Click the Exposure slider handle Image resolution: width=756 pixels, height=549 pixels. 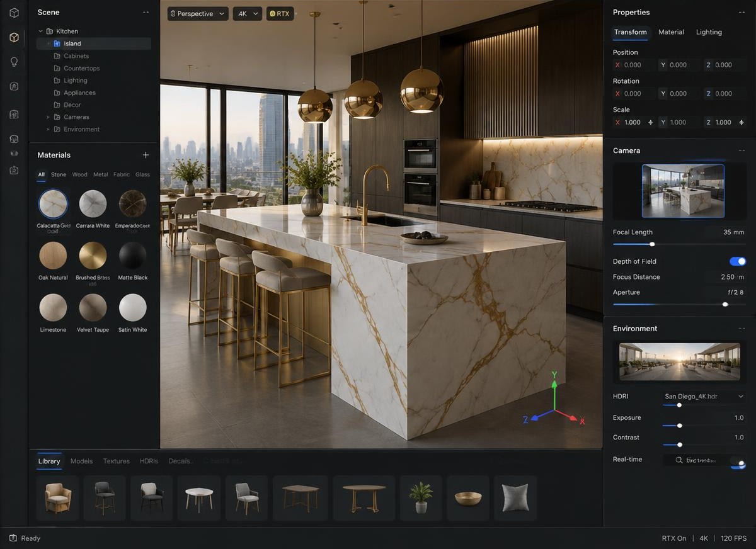pyautogui.click(x=679, y=426)
